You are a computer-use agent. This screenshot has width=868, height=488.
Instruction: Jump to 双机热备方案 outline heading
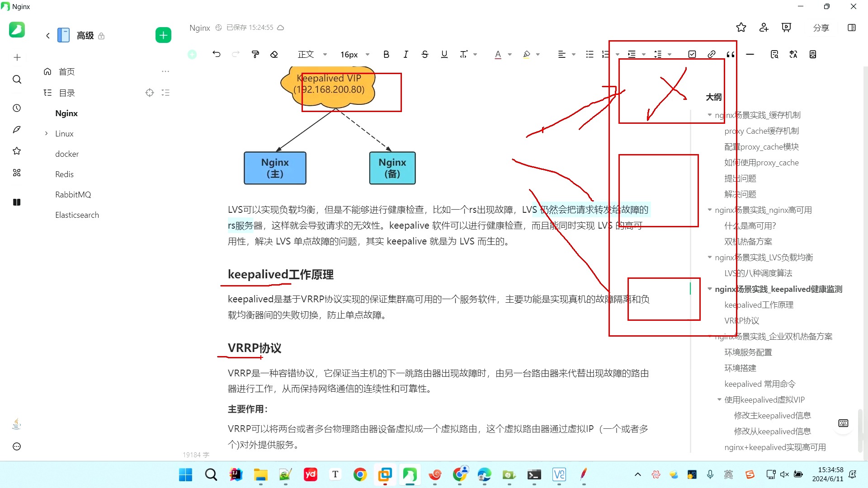click(x=748, y=241)
